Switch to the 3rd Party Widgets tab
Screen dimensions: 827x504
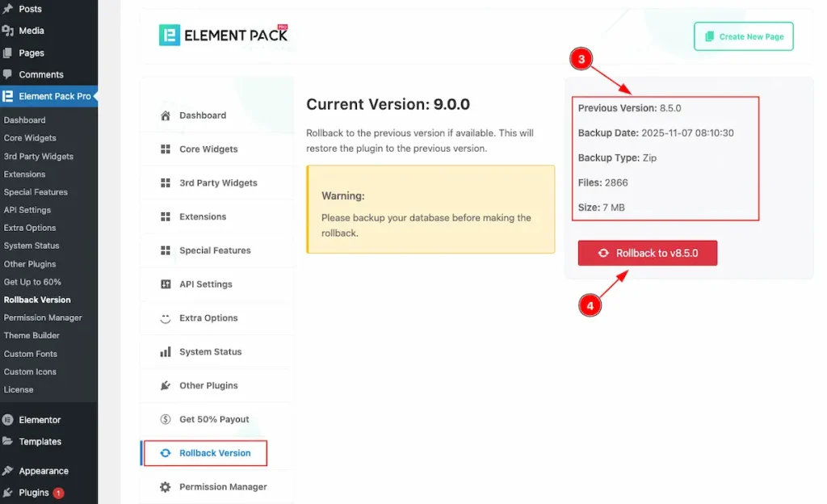pos(218,183)
